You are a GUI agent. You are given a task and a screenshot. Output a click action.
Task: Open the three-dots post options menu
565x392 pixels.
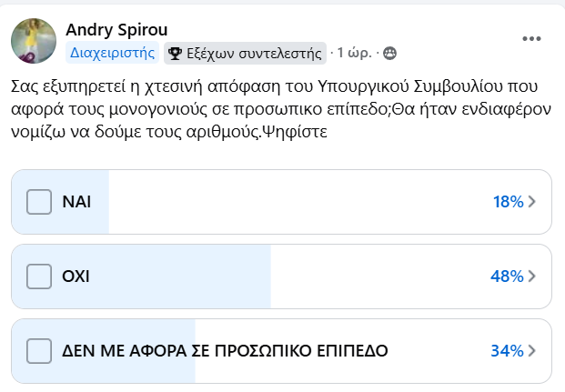tap(531, 38)
